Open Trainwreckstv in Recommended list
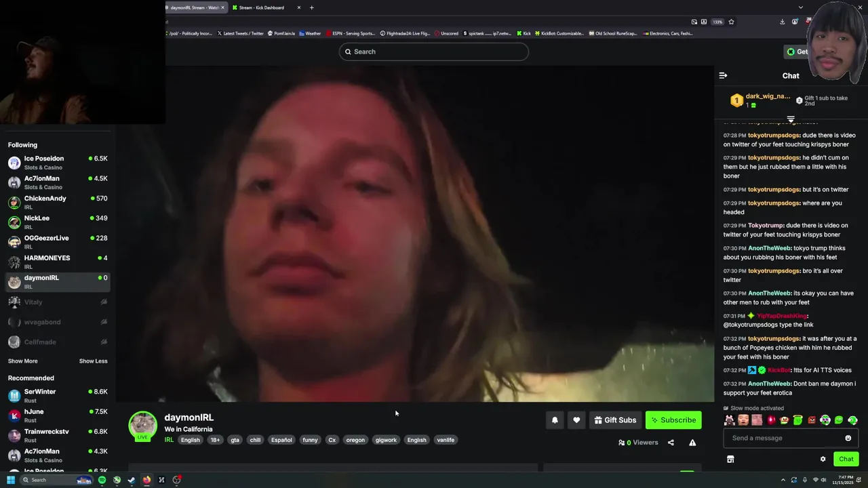This screenshot has height=488, width=868. point(58,436)
